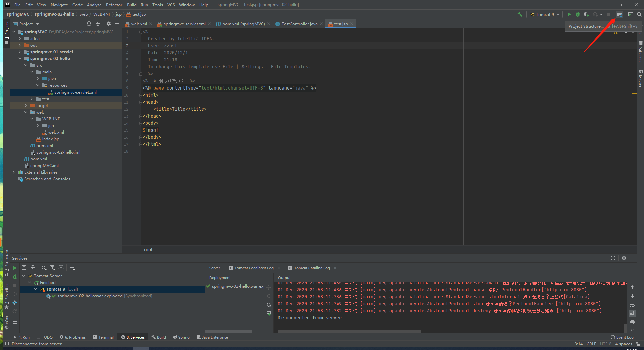Open Services item in new tab
Image resolution: width=644 pixels, height=350 pixels.
pyautogui.click(x=61, y=268)
